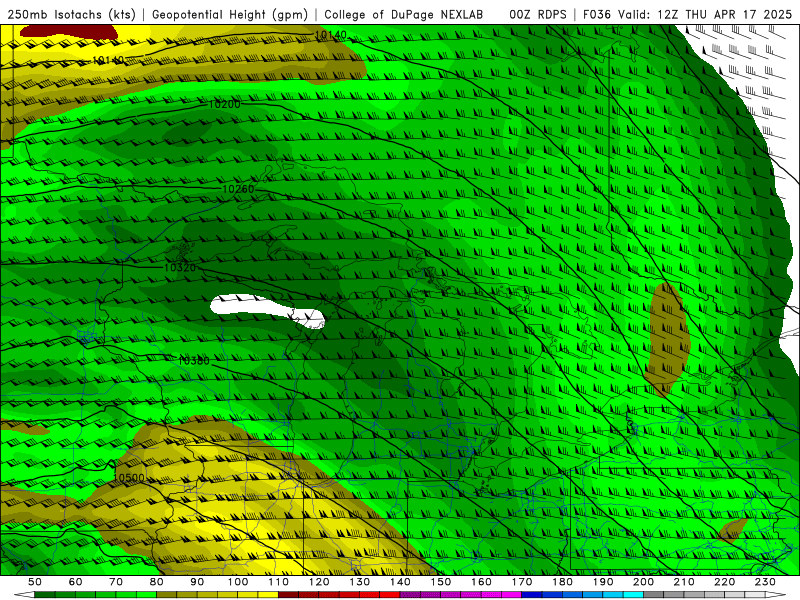Select the 130 value on the color scale
Viewport: 800px width, 600px height.
pos(360,582)
